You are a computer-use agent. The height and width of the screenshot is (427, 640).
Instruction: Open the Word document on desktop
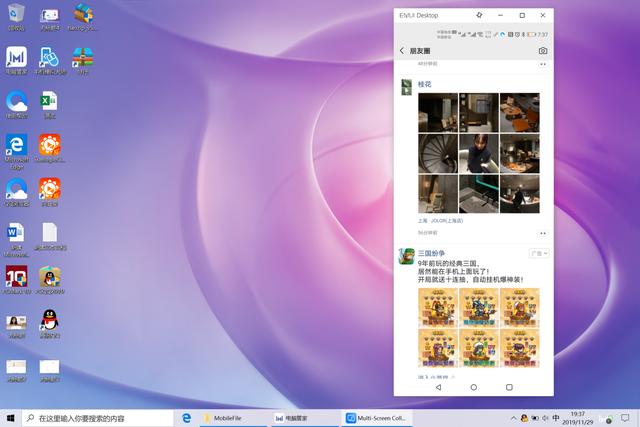(x=16, y=239)
